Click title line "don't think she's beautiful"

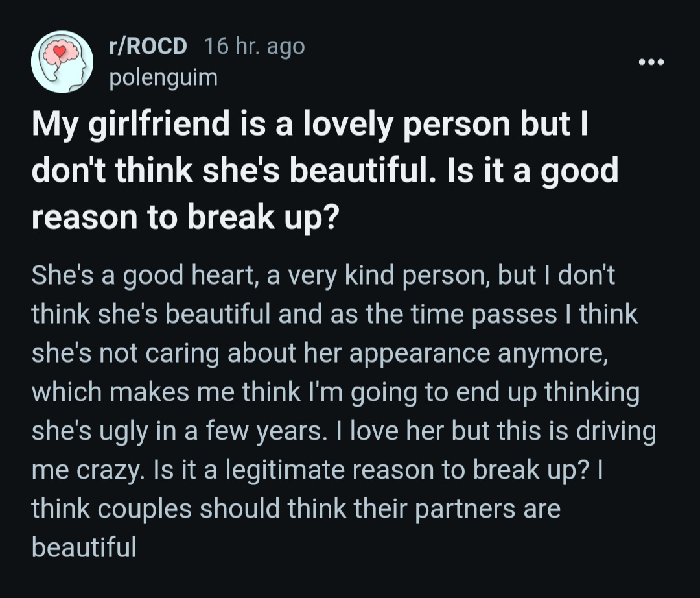pyautogui.click(x=325, y=171)
